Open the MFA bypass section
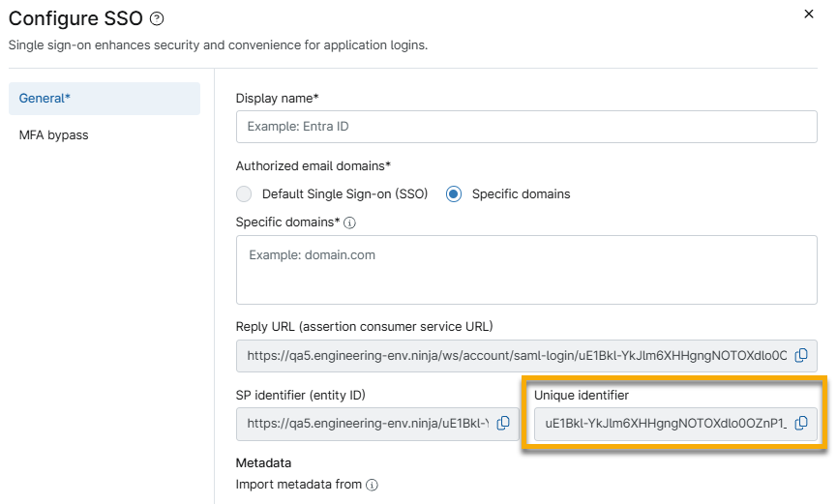This screenshot has width=837, height=504. point(53,135)
